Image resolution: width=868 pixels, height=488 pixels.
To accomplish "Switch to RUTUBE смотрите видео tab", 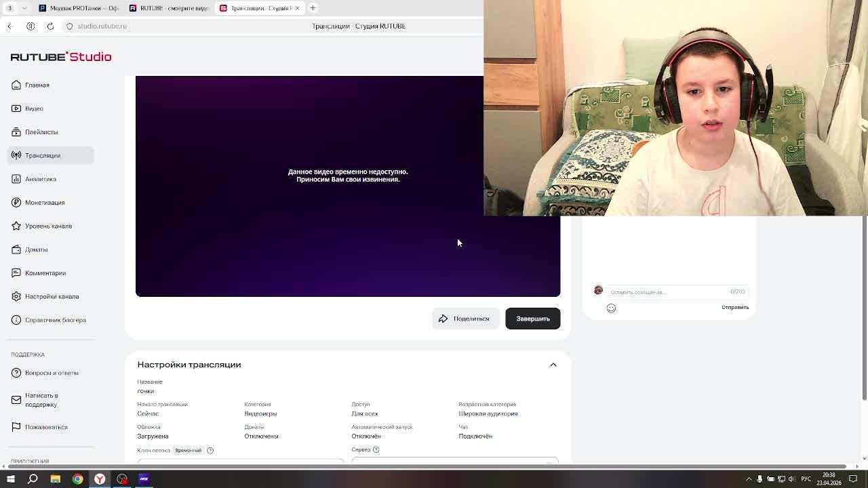I will coord(169,8).
